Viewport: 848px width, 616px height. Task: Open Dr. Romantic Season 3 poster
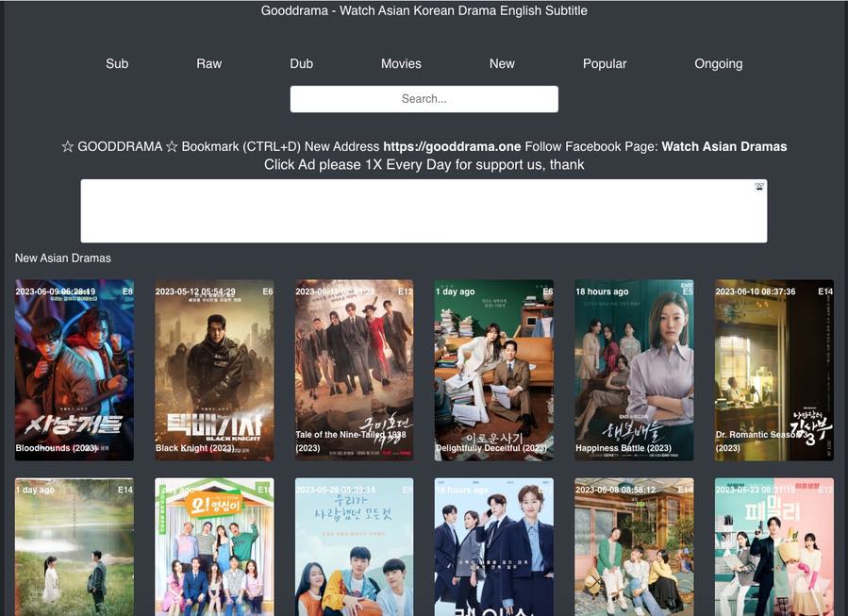pyautogui.click(x=773, y=370)
